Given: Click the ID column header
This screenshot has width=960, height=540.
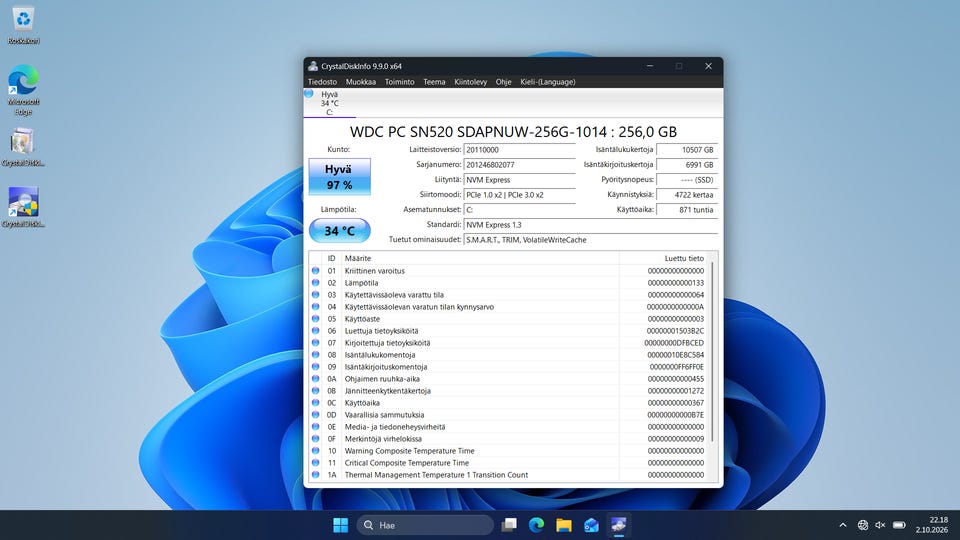Looking at the screenshot, I should pyautogui.click(x=331, y=258).
